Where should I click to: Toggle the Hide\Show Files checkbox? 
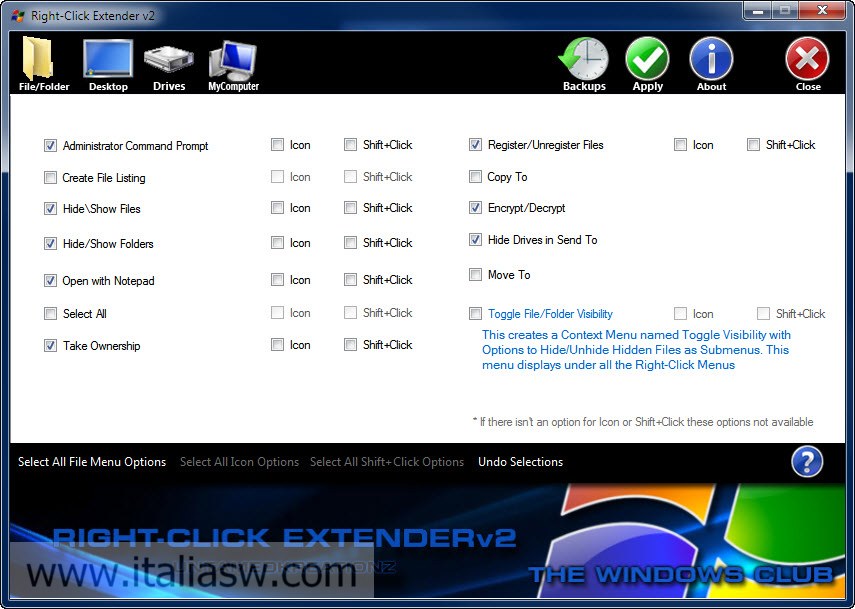tap(50, 209)
